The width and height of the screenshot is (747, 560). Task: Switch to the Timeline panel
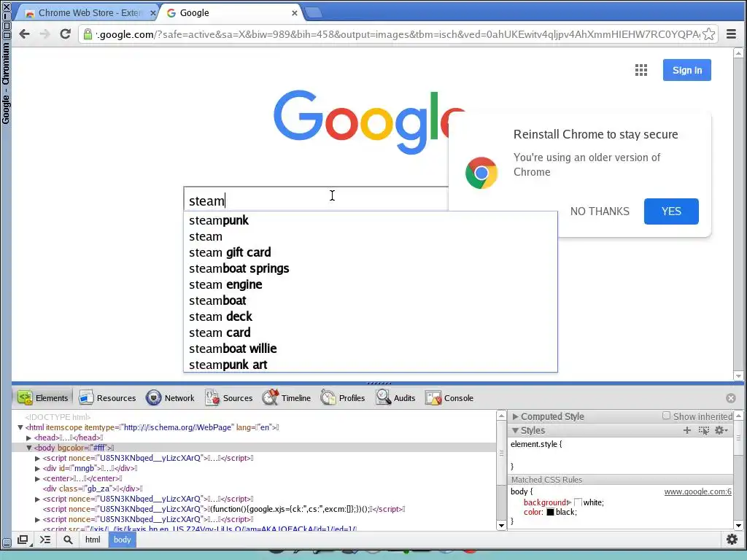point(286,397)
